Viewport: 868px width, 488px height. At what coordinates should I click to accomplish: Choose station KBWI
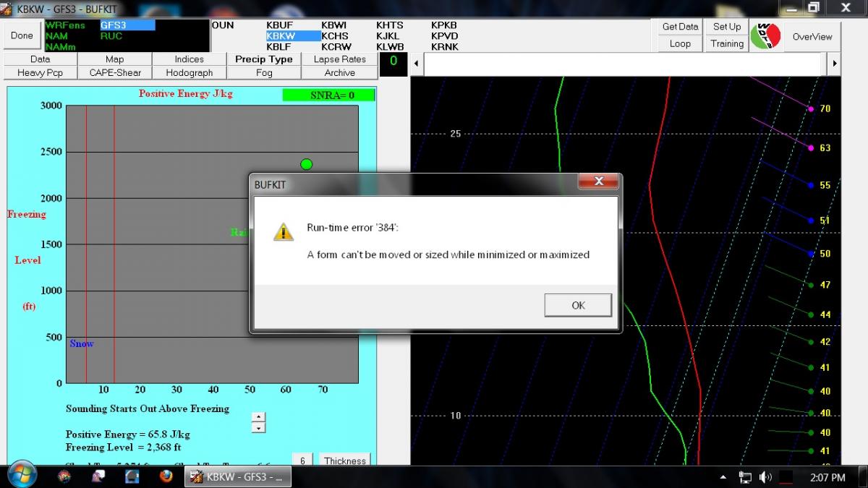333,25
